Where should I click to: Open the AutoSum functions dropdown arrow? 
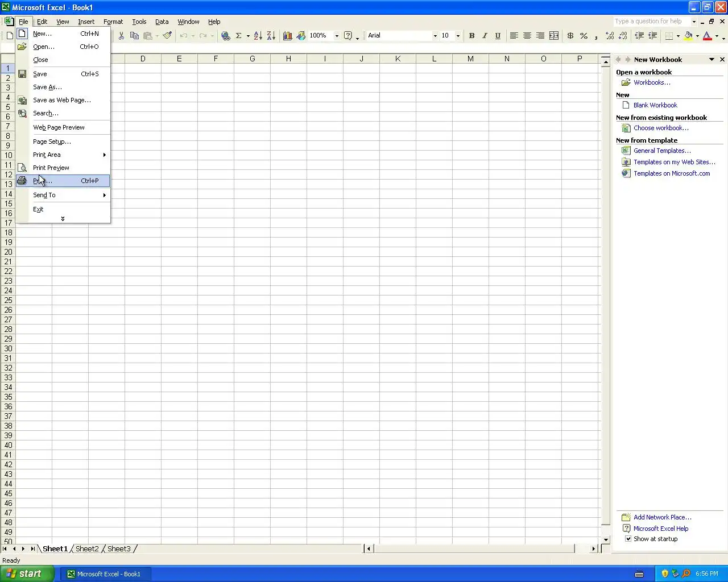(248, 35)
